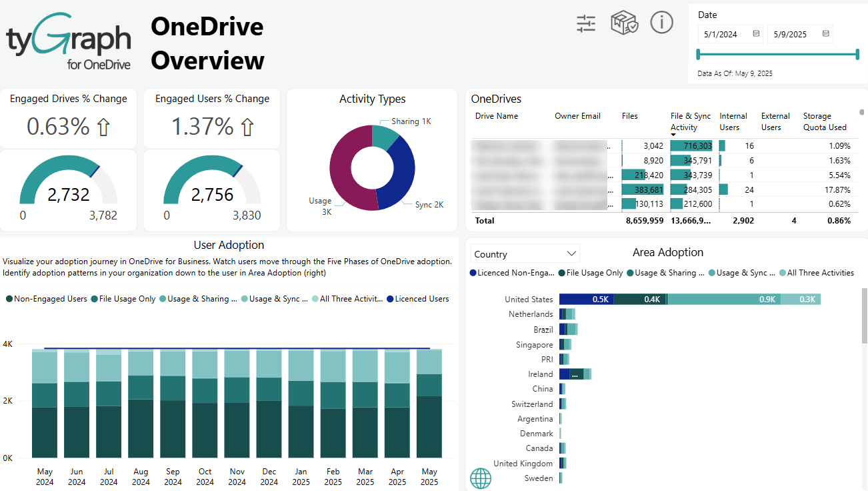The width and height of the screenshot is (868, 491).
Task: Select the May 2024 column in User Adoption
Action: [45, 400]
